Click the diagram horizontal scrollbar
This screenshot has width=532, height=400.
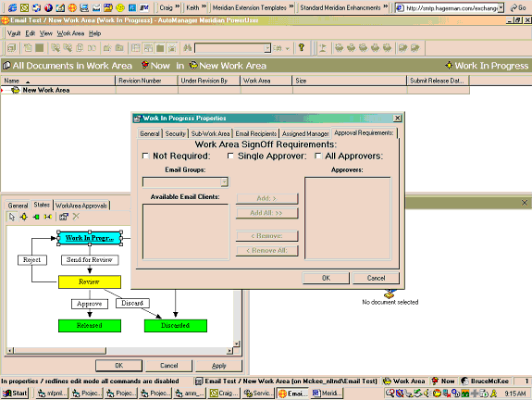(x=119, y=350)
